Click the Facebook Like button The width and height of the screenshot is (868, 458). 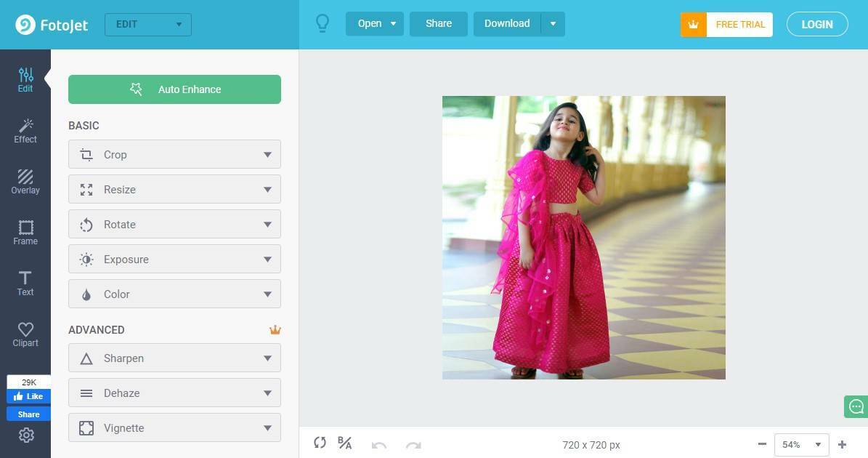[28, 396]
